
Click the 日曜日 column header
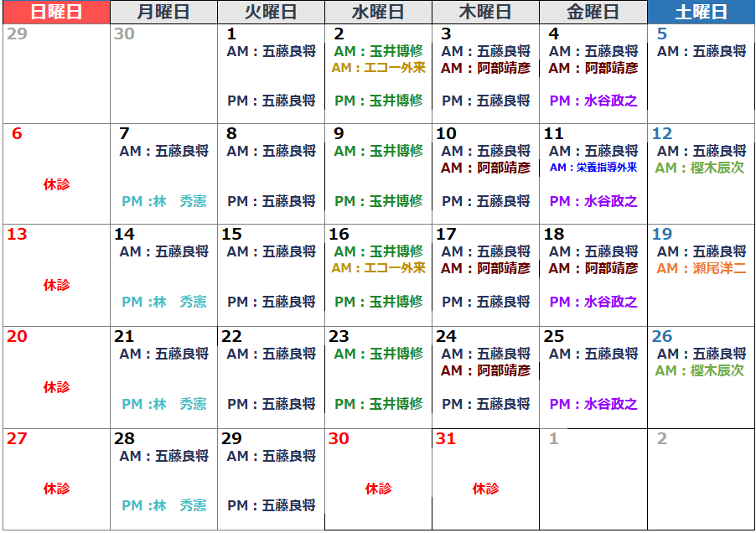click(56, 12)
